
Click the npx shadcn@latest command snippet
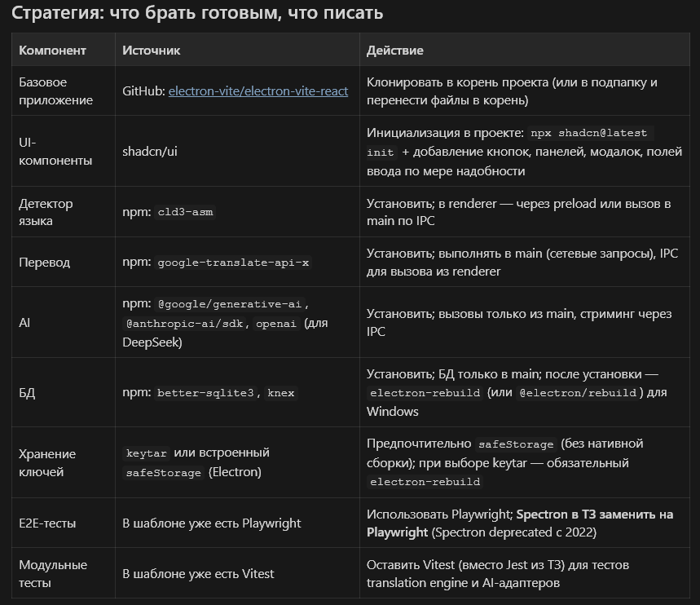coord(591,134)
